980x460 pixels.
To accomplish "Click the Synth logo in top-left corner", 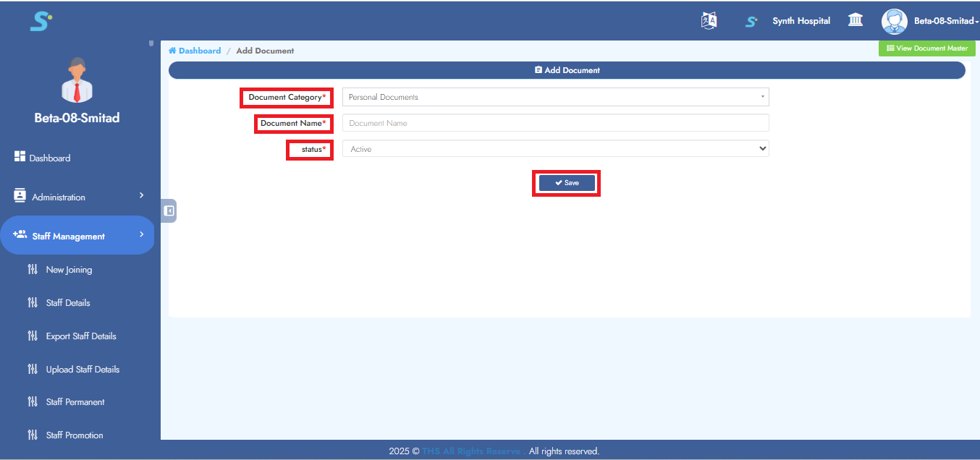I will [x=41, y=22].
